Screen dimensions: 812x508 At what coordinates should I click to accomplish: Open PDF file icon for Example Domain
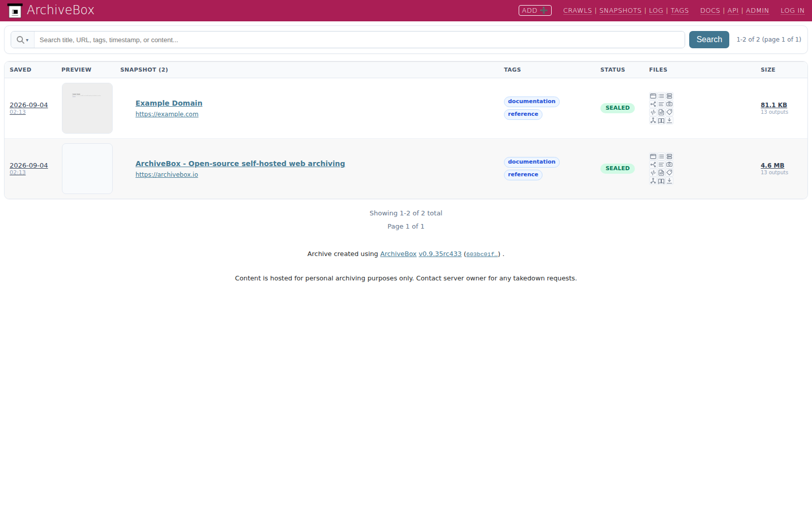tap(661, 112)
